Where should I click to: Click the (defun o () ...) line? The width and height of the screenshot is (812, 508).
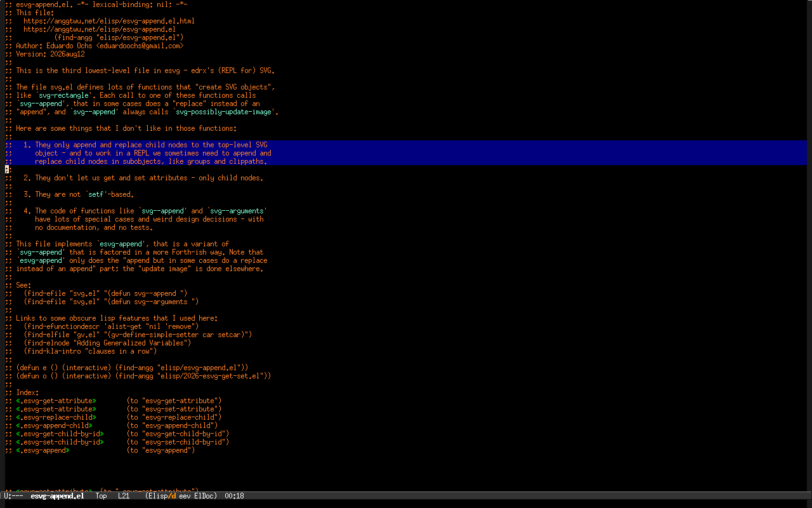click(x=143, y=376)
